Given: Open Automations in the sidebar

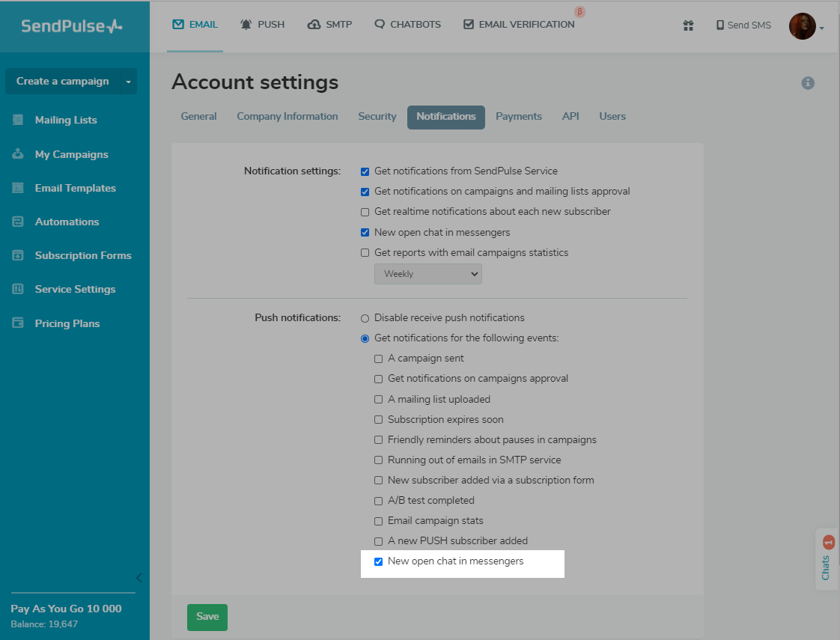Looking at the screenshot, I should click(67, 222).
